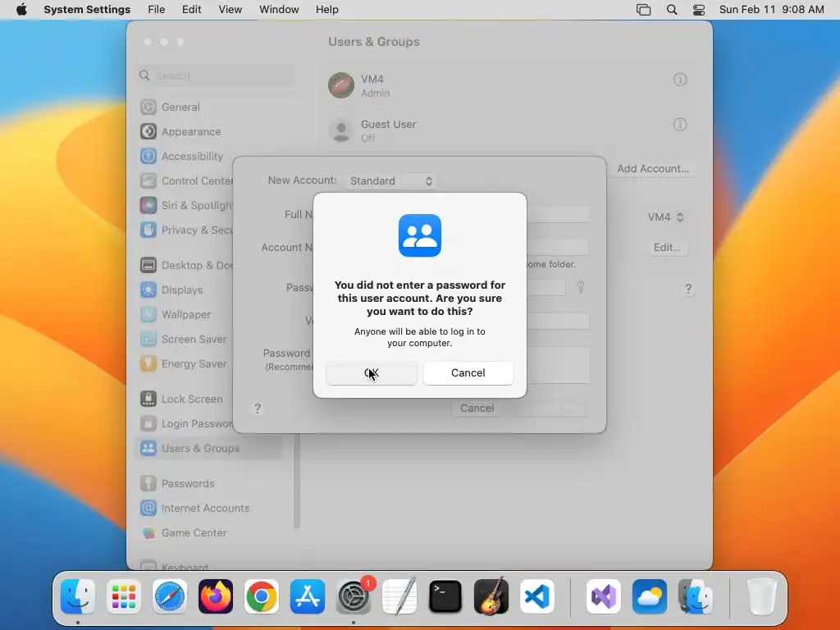Open Energy Saver settings
The image size is (840, 630).
click(x=186, y=364)
